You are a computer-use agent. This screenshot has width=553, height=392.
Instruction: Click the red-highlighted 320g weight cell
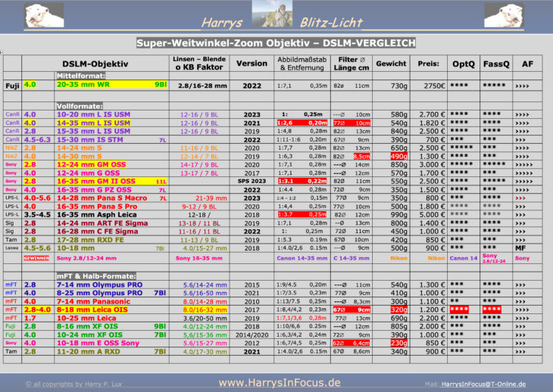(398, 310)
